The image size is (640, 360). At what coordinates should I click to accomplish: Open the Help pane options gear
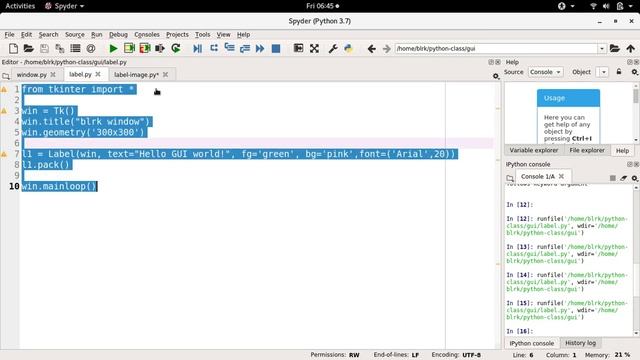tap(635, 72)
